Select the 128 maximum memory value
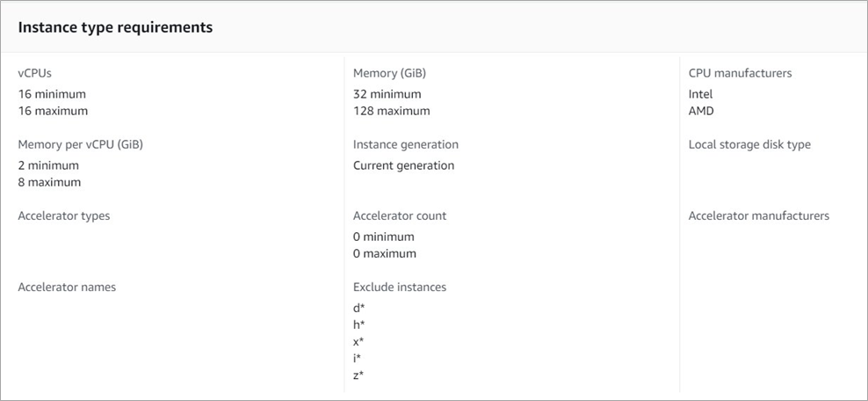The width and height of the screenshot is (868, 401). tap(391, 111)
